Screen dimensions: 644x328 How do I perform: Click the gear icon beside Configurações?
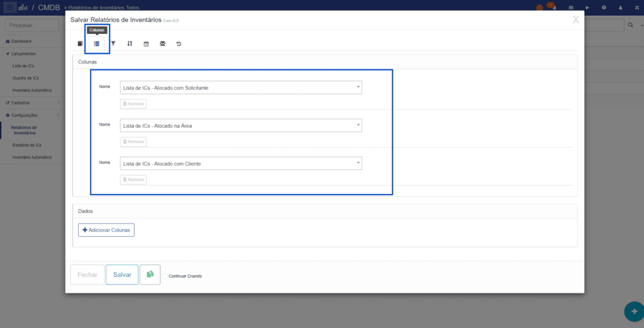click(x=8, y=115)
